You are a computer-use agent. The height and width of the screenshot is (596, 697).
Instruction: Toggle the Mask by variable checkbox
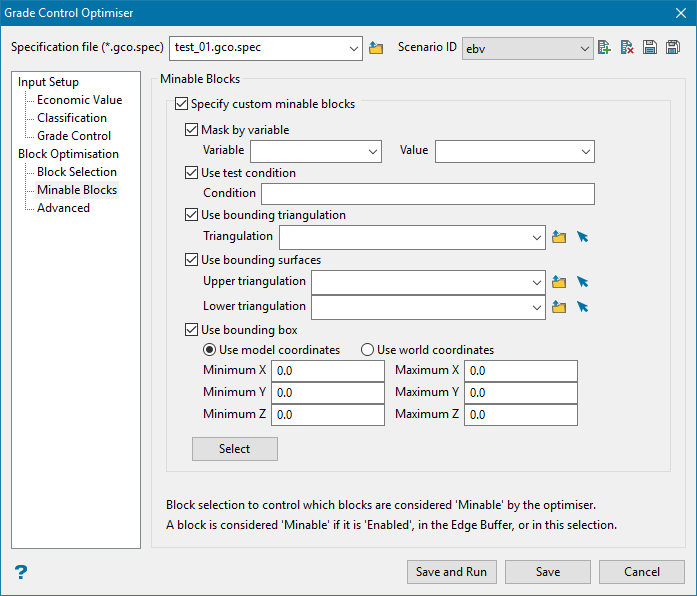click(192, 129)
